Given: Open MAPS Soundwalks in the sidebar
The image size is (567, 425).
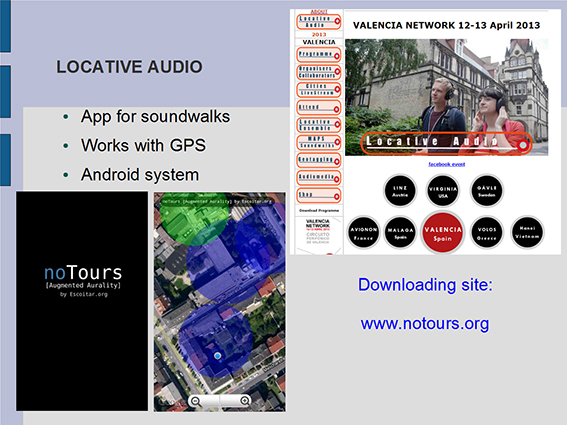Looking at the screenshot, I should tap(319, 142).
